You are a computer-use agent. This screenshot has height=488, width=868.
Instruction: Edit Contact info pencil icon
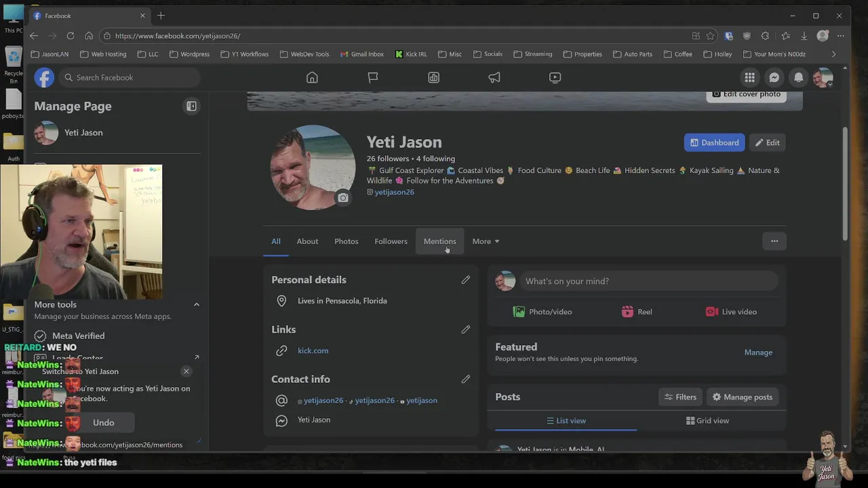466,379
